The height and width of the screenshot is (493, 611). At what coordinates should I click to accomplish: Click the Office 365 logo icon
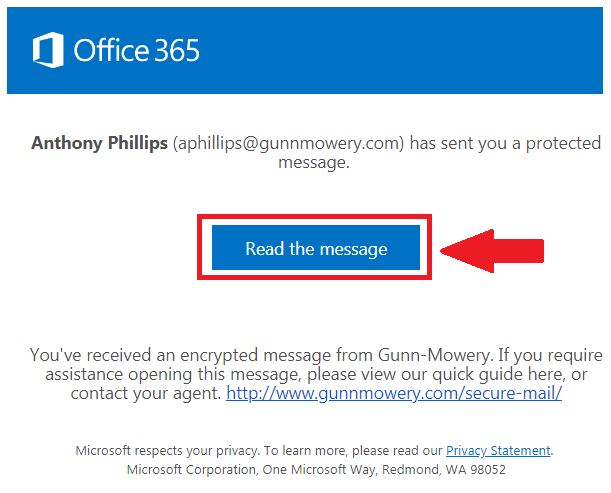coord(48,50)
